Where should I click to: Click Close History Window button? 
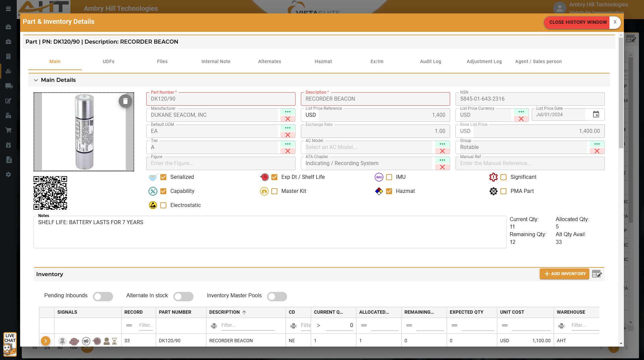pos(578,22)
